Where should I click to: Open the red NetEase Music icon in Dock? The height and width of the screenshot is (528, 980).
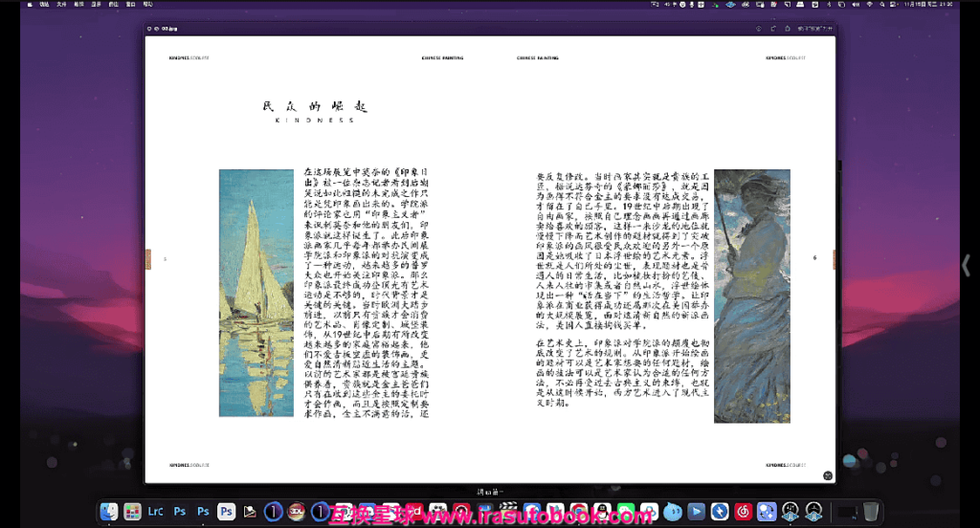coord(743,512)
